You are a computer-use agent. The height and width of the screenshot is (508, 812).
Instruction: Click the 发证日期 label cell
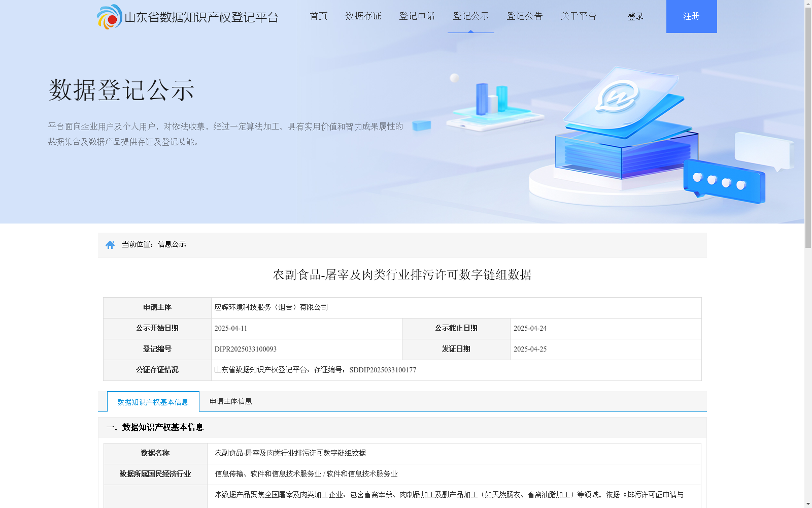[456, 350]
